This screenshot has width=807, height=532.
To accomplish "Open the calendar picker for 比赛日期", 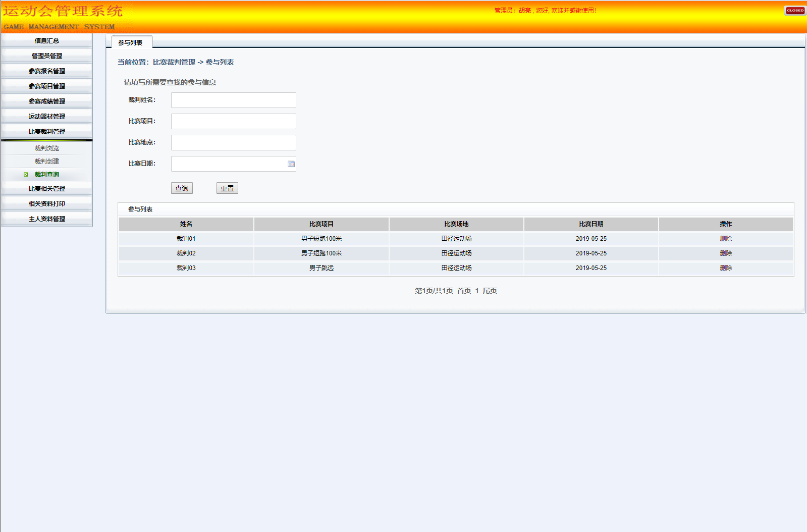I will coord(291,164).
